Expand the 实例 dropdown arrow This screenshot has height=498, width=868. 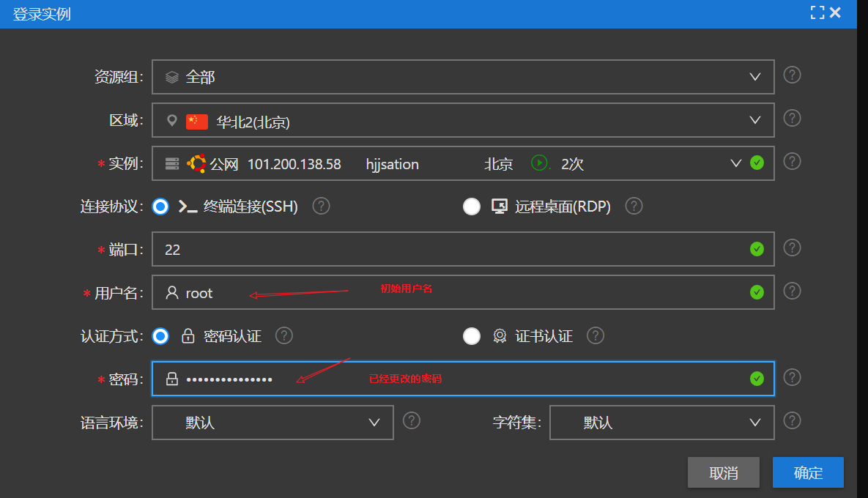735,163
